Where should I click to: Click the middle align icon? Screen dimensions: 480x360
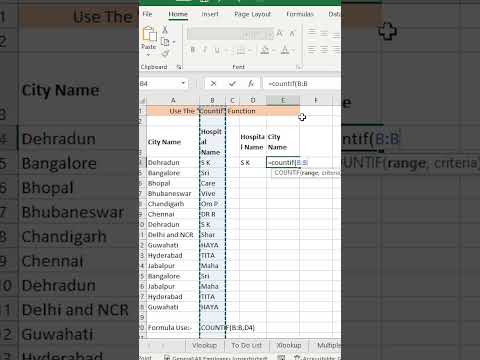tap(324, 33)
